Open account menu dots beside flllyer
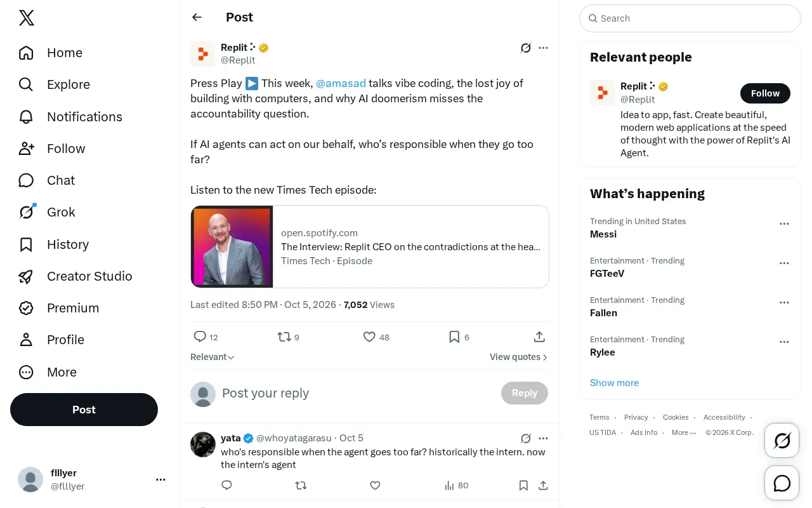The image size is (812, 508). point(160,479)
